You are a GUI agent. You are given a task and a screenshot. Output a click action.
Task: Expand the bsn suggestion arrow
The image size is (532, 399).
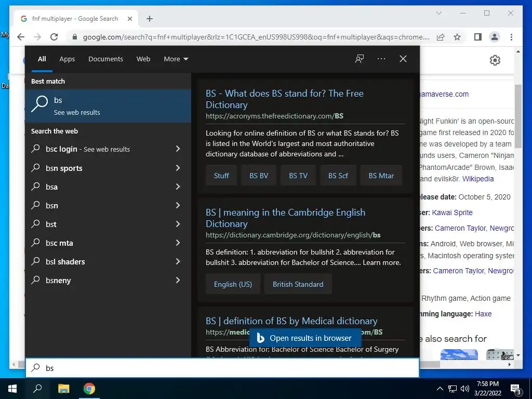178,205
